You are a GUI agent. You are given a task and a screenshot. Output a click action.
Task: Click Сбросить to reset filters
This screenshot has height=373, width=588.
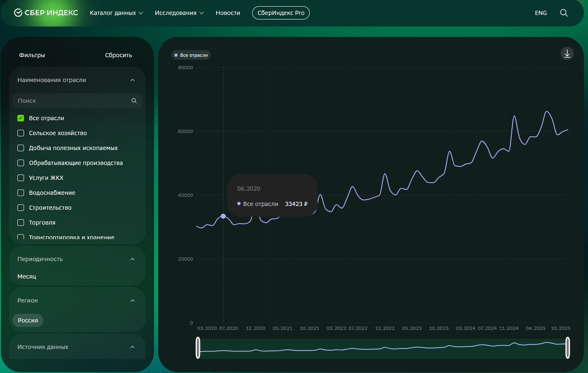[118, 55]
